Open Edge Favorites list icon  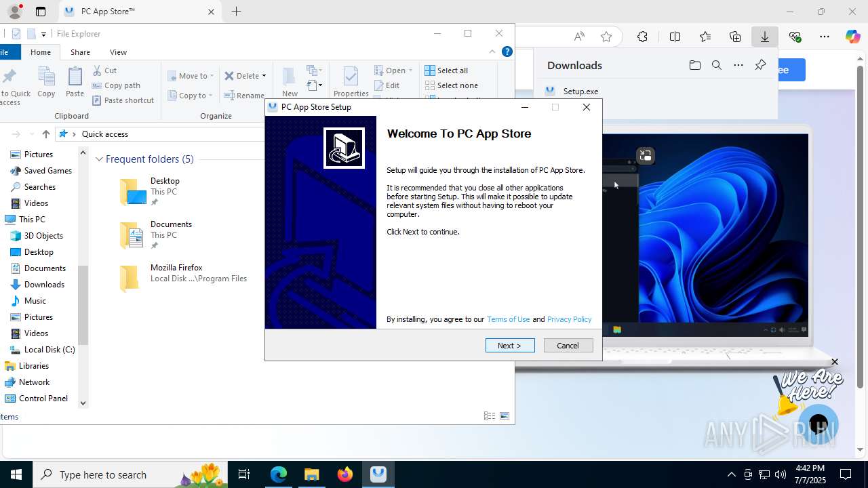tap(705, 37)
